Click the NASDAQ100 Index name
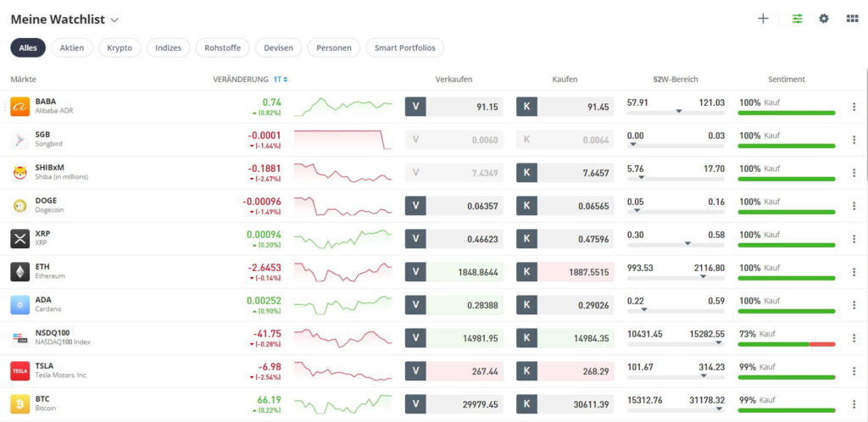 63,342
